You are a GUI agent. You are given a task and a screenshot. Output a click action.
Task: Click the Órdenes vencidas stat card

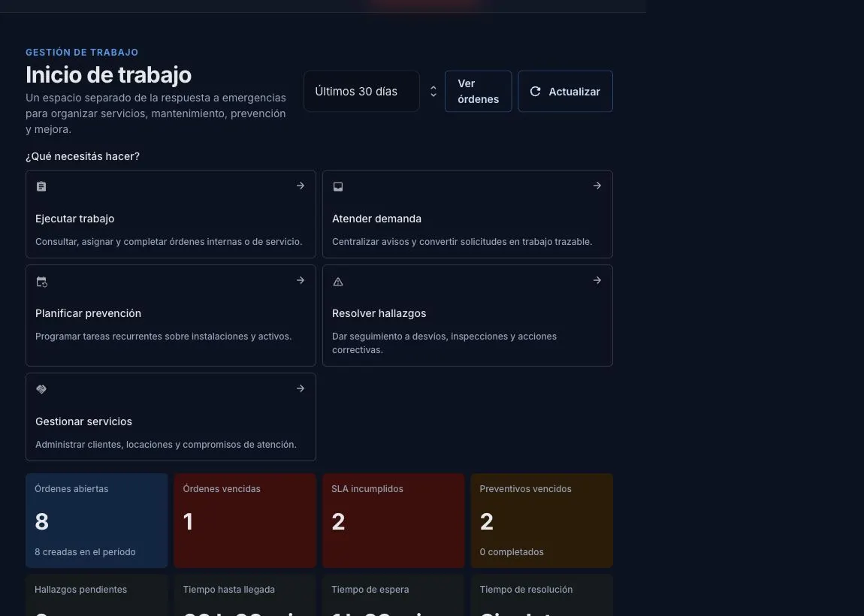pos(245,521)
